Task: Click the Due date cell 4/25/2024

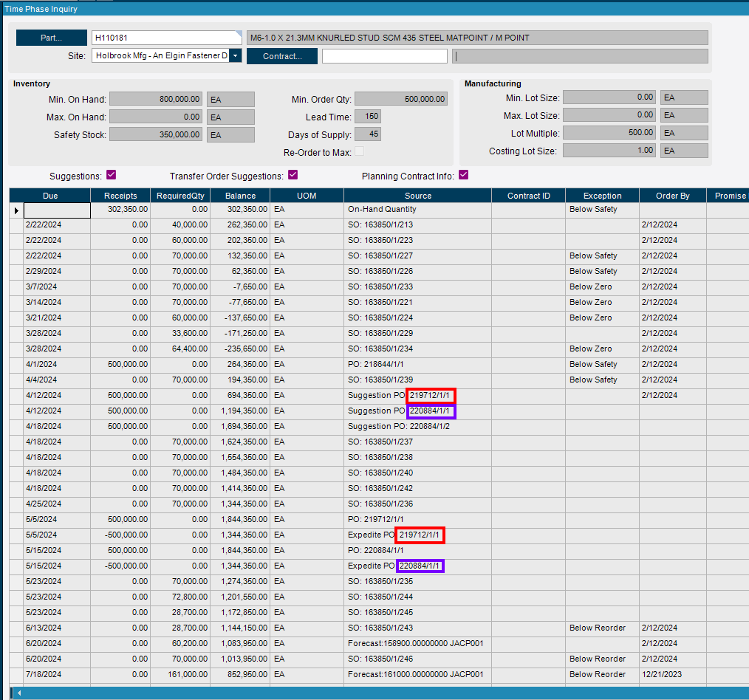Action: pos(57,504)
